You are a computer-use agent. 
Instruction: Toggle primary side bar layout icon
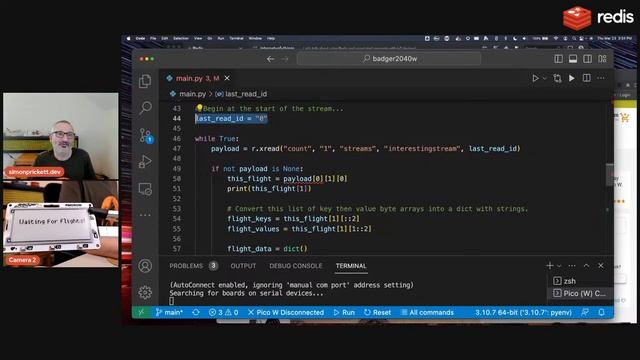click(x=558, y=59)
